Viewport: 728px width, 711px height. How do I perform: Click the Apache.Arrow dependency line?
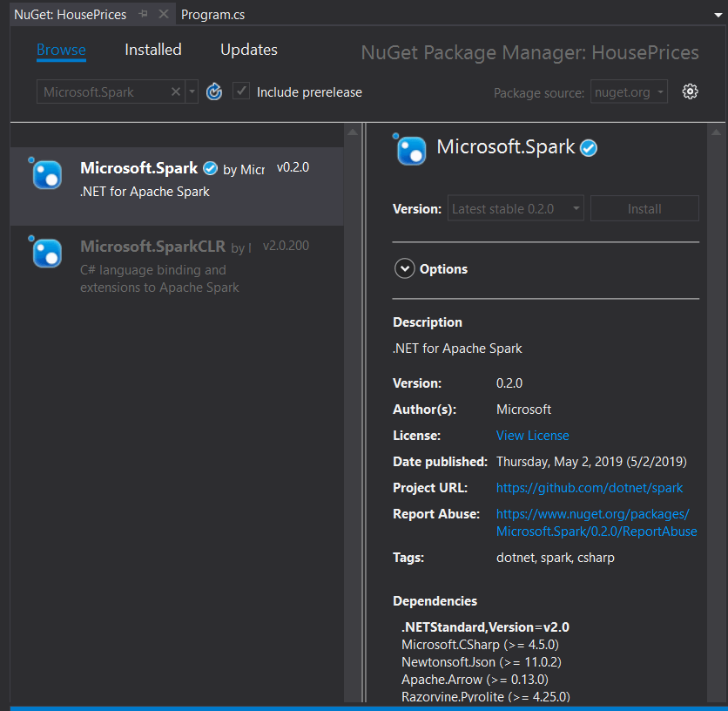click(x=475, y=680)
